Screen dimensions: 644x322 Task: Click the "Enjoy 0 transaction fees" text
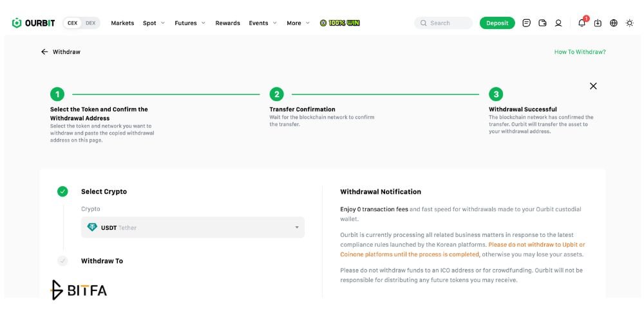tap(374, 209)
